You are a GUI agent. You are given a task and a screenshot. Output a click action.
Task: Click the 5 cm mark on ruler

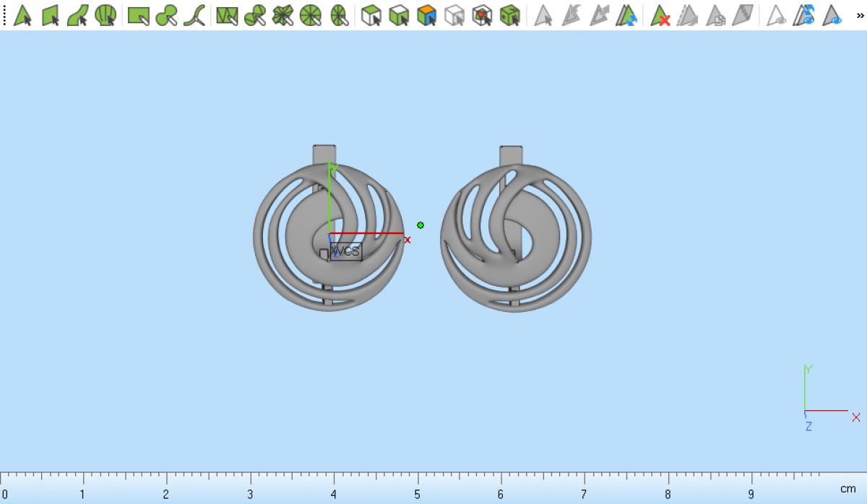click(417, 494)
